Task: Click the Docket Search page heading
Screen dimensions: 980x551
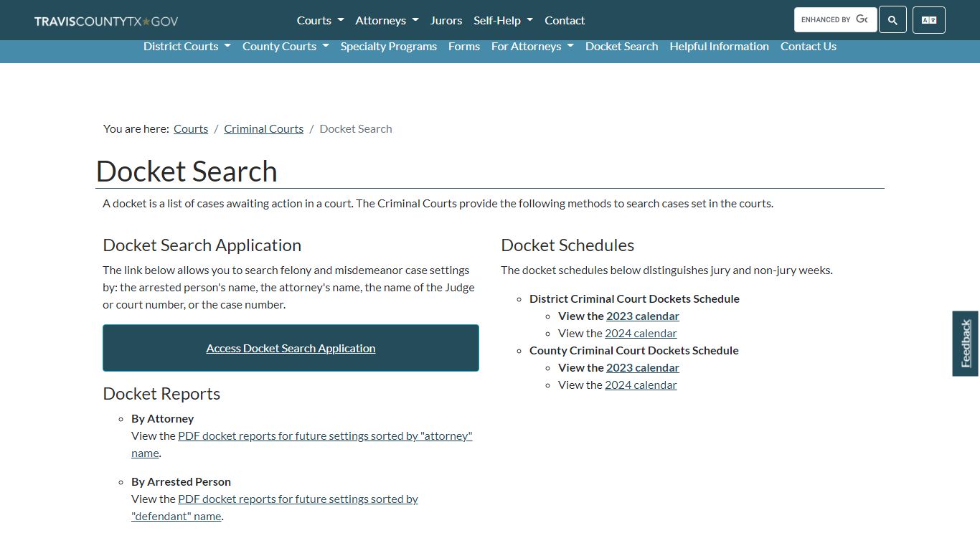Action: point(187,171)
